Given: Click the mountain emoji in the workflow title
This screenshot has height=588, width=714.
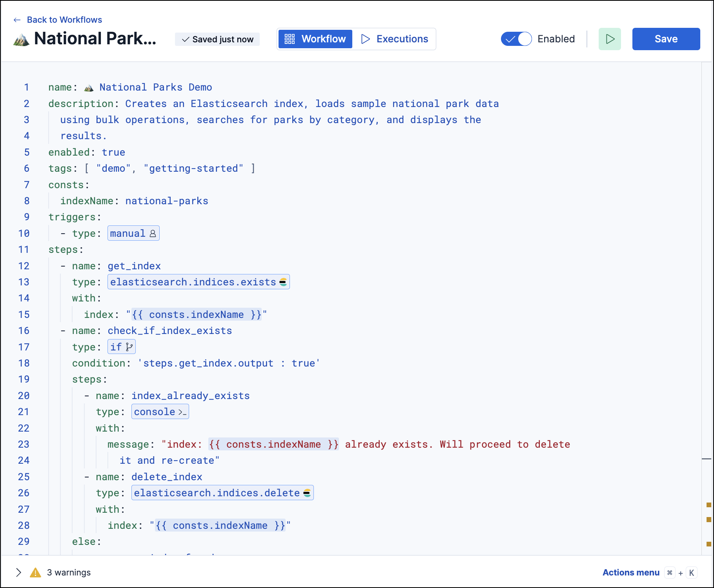Looking at the screenshot, I should coord(22,39).
